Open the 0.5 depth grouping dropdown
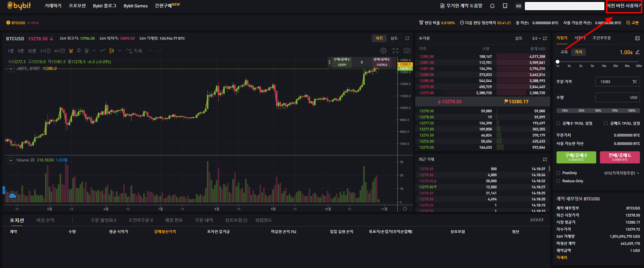This screenshot has height=268, width=644. (x=536, y=38)
